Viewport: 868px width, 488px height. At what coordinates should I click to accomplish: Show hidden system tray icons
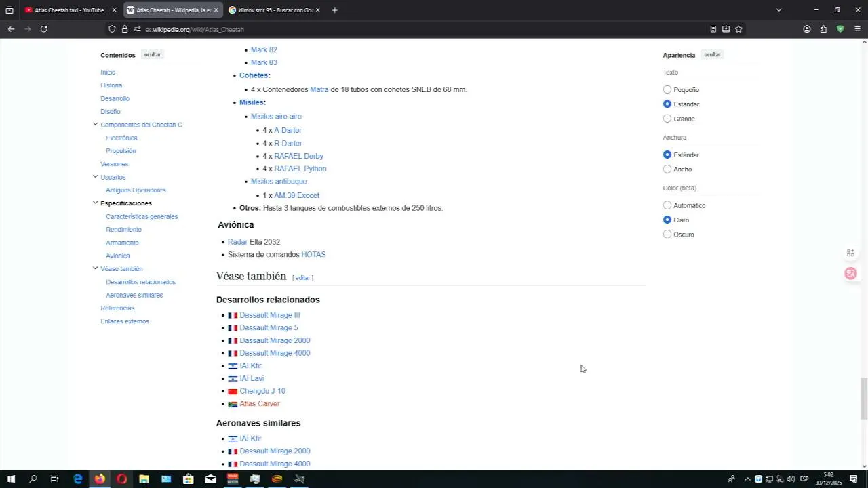point(747,479)
